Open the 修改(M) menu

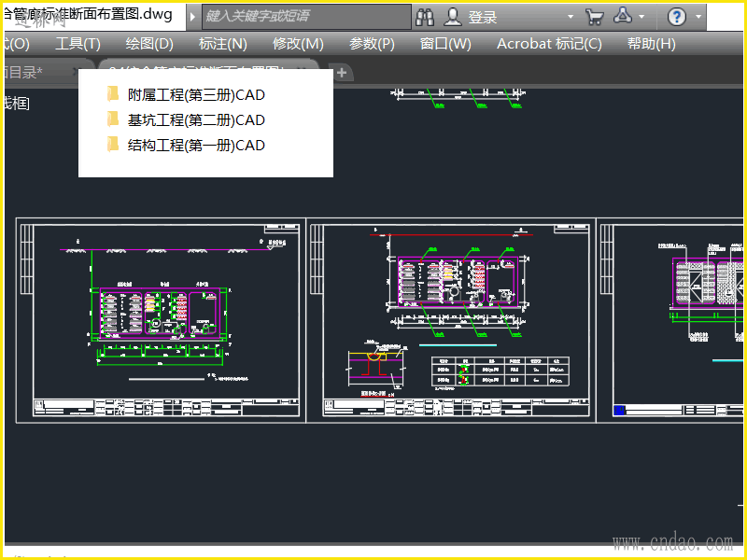pos(298,44)
